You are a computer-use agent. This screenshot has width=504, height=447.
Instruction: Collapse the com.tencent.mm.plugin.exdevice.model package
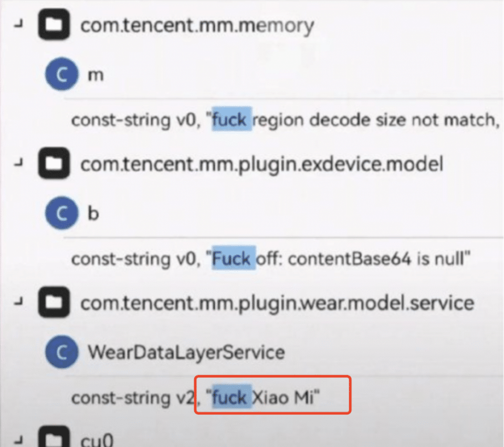19,163
